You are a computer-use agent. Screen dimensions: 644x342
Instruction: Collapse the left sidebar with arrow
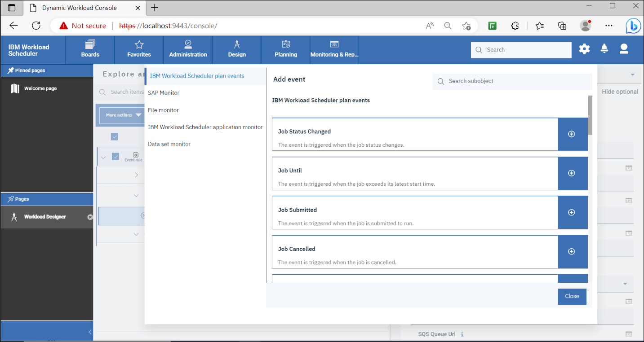(x=90, y=332)
